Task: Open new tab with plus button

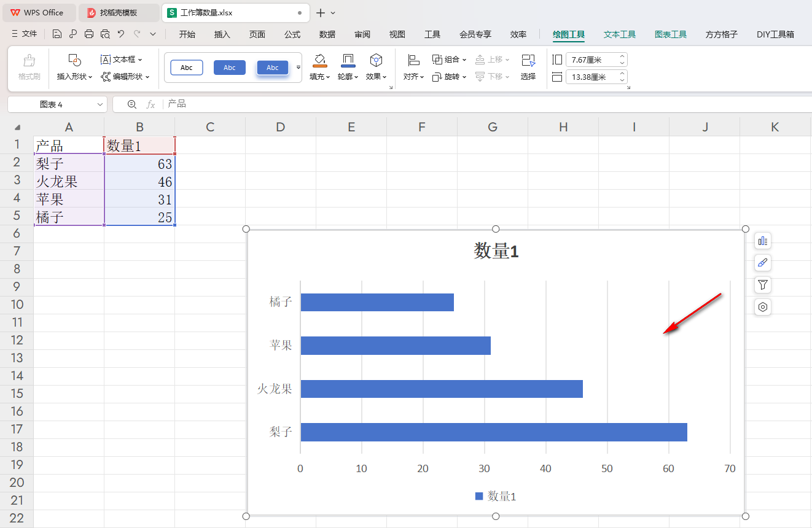Action: tap(320, 13)
